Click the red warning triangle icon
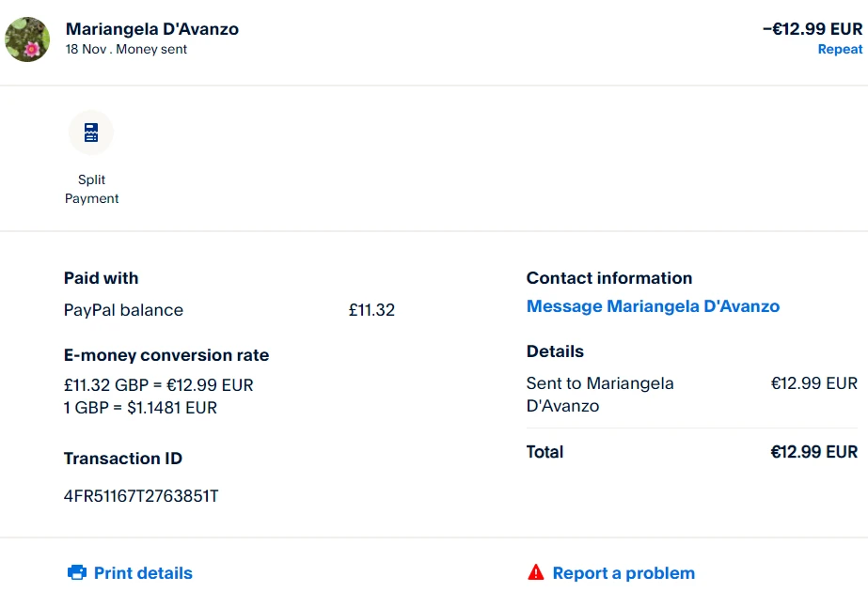Screen dimensions: 868x592 (536, 572)
